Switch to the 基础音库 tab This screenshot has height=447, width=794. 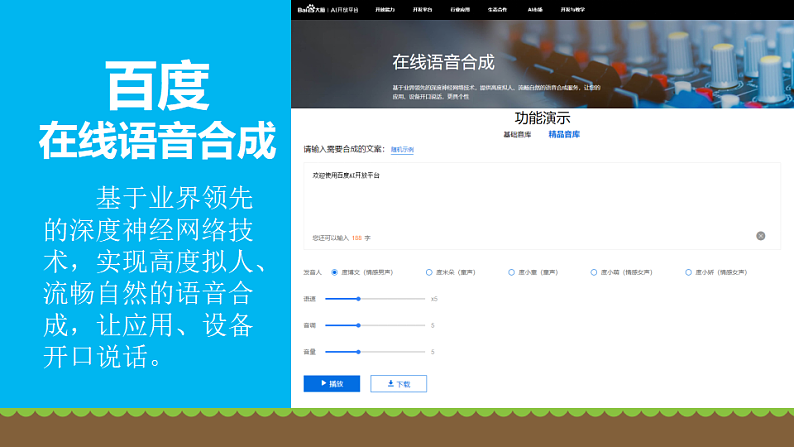pos(517,134)
